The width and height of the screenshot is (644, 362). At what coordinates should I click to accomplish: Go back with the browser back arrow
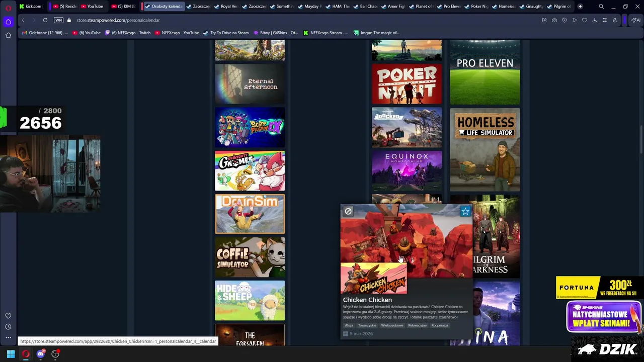[x=23, y=20]
